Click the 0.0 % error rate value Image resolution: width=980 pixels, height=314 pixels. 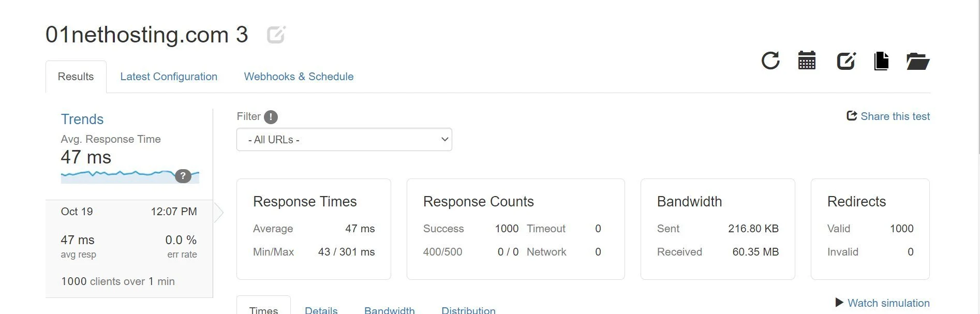[x=181, y=240]
